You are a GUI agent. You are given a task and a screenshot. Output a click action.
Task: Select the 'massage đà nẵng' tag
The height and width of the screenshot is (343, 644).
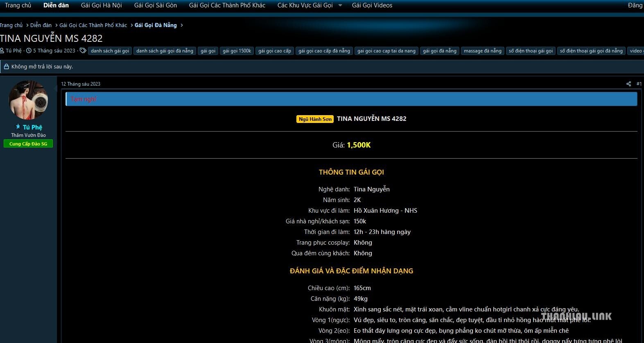483,51
